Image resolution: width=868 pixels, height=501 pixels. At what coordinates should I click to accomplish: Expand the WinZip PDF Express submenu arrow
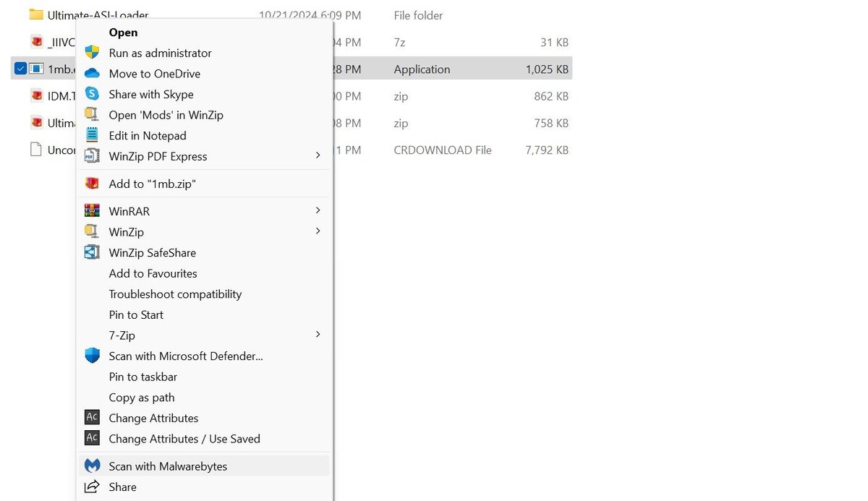(318, 155)
